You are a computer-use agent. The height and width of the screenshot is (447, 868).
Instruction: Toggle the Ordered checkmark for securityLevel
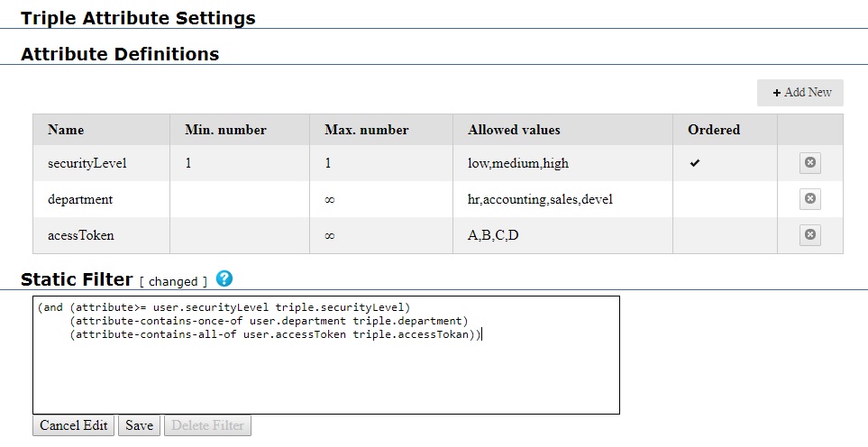point(694,163)
